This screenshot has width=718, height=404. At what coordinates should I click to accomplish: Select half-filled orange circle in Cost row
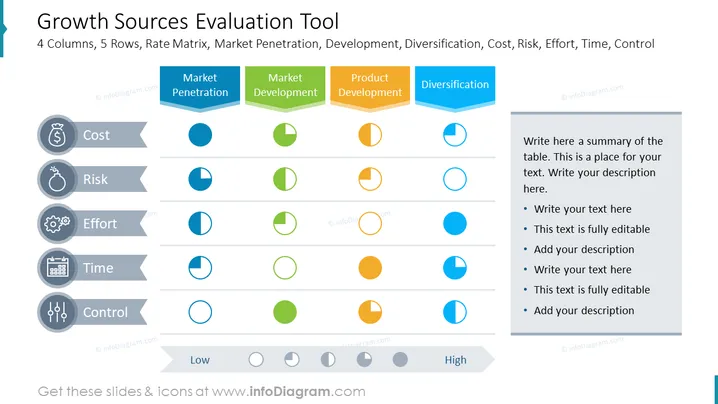click(370, 135)
